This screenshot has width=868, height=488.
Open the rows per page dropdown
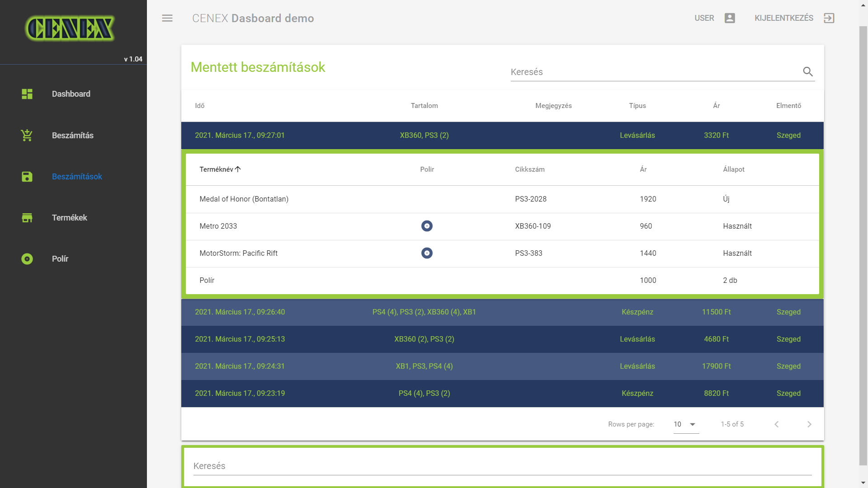tap(685, 424)
